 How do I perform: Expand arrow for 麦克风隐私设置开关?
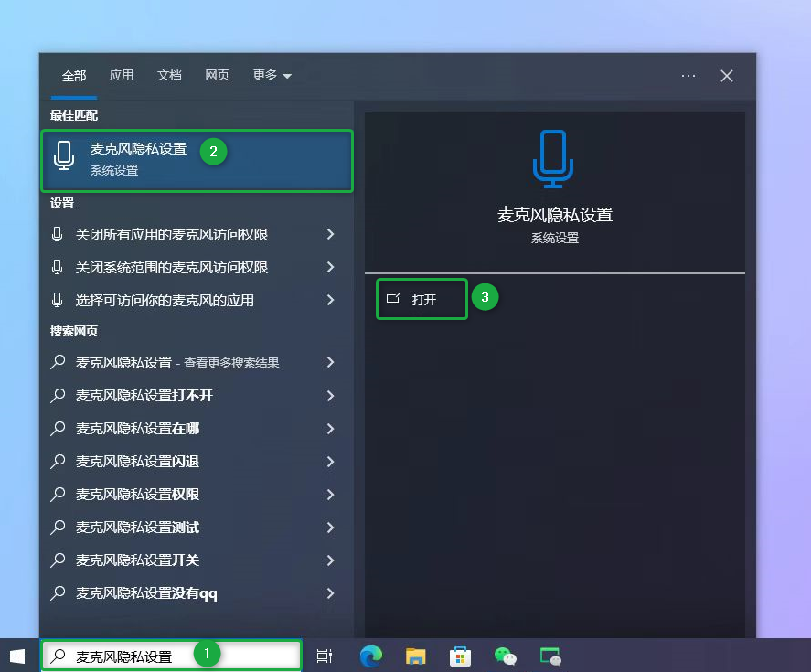[330, 560]
